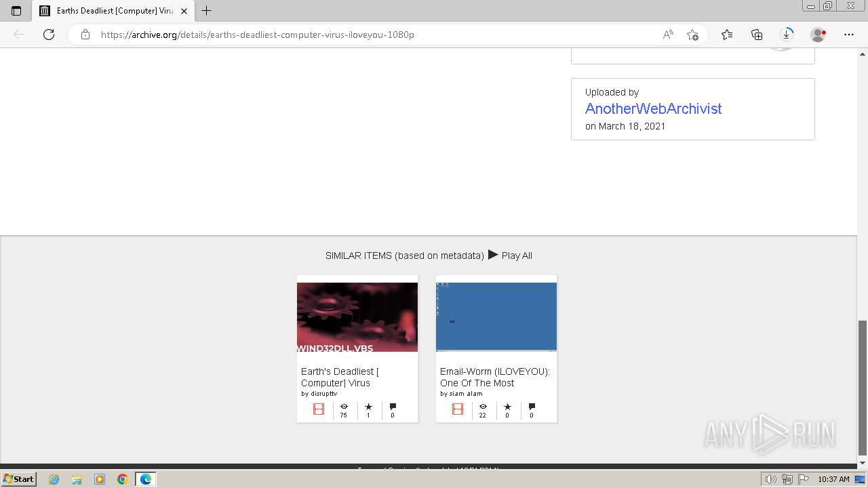Click movie type icon on siam alam item
Screen dimensions: 868x488
pos(458,409)
